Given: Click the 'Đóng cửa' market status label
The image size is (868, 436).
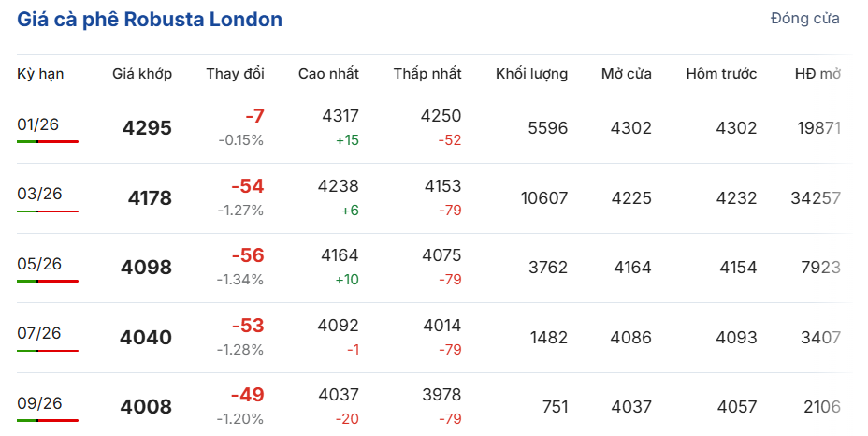Looking at the screenshot, I should click(804, 19).
